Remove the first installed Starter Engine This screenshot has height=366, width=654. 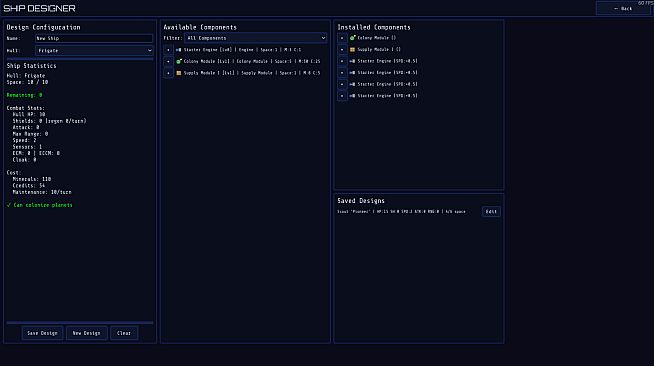(342, 61)
